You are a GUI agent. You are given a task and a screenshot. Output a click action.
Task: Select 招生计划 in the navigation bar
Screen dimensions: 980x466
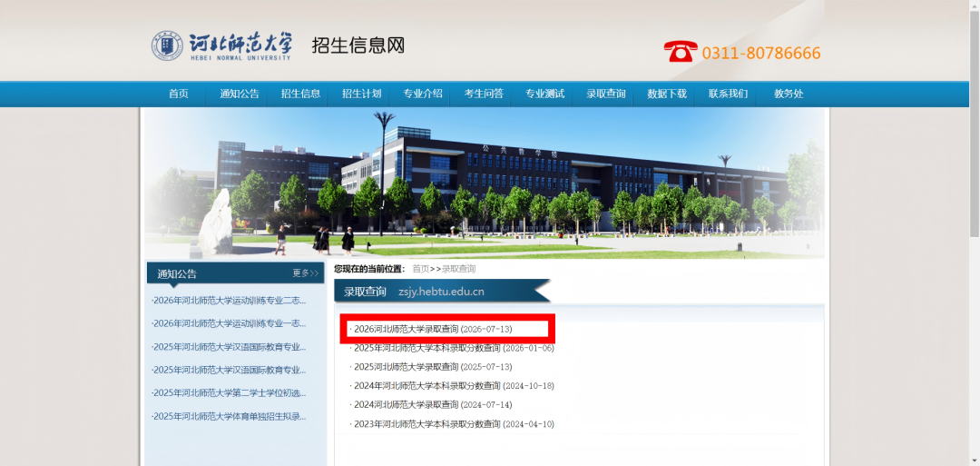coord(361,94)
